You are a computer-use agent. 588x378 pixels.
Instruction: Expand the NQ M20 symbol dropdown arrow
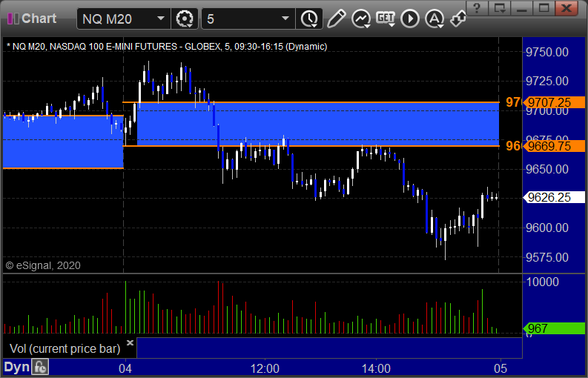[161, 19]
